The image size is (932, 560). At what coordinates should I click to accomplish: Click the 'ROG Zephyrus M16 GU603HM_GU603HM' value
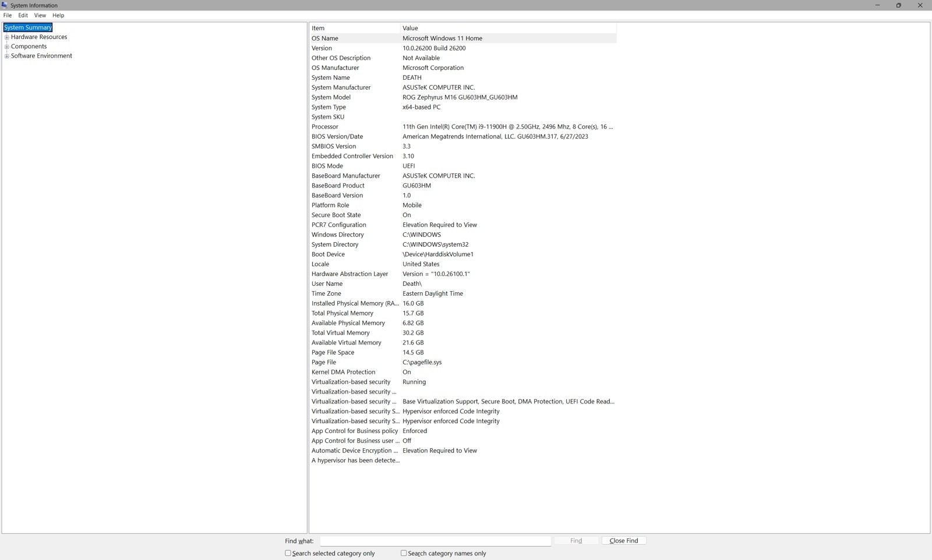point(460,97)
